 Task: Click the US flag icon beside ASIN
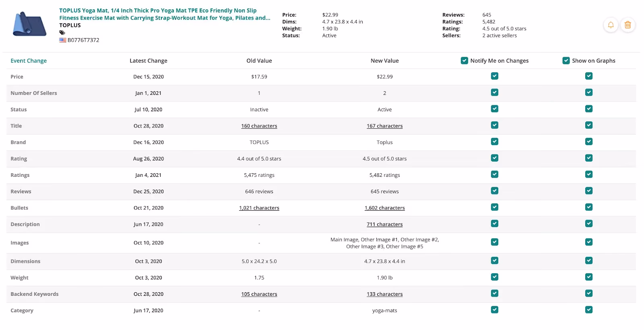(63, 40)
